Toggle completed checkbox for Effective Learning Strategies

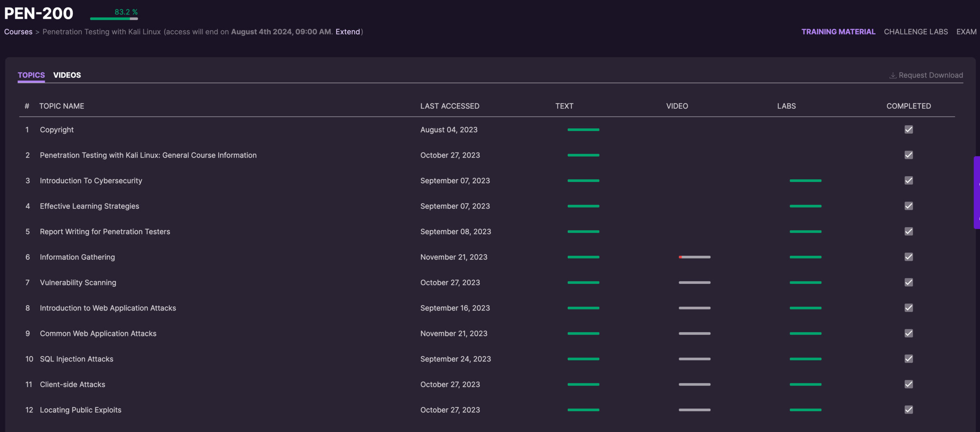(909, 206)
